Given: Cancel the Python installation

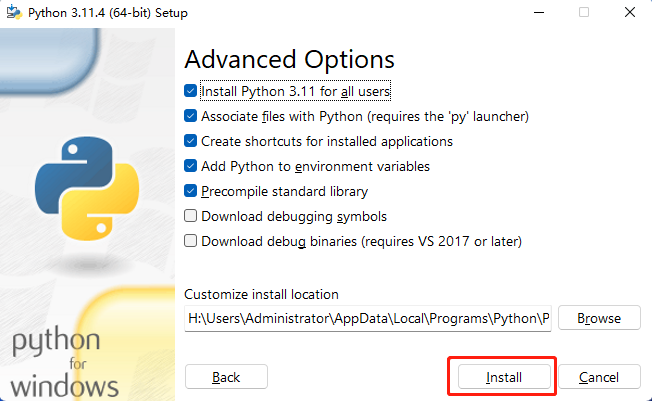Looking at the screenshot, I should click(599, 377).
